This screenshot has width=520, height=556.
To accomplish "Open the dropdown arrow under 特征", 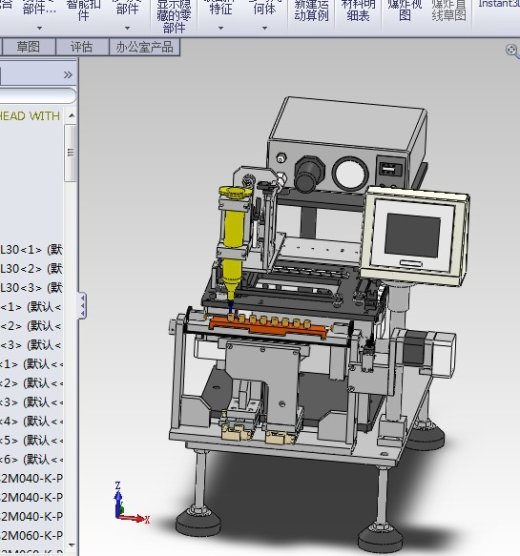I will pyautogui.click(x=221, y=28).
